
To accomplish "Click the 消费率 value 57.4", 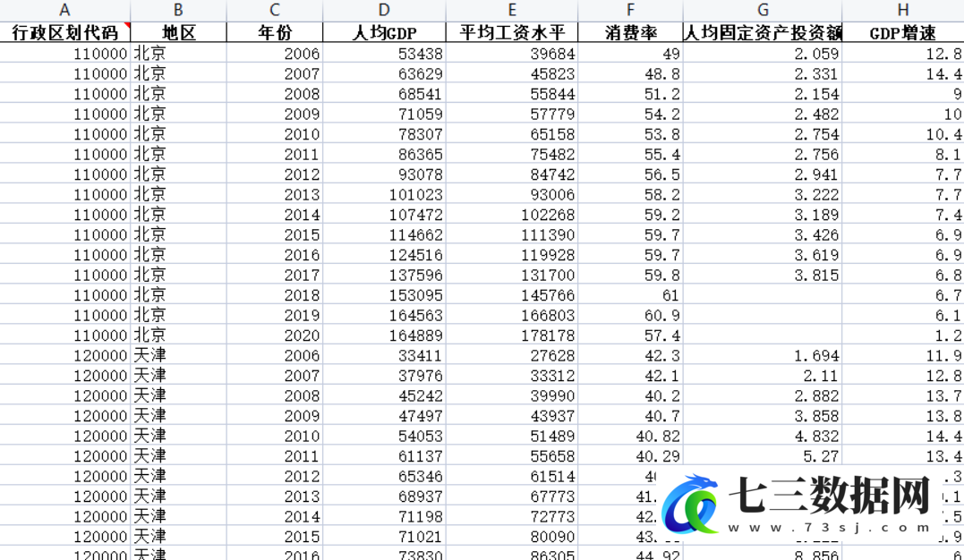I will click(631, 335).
